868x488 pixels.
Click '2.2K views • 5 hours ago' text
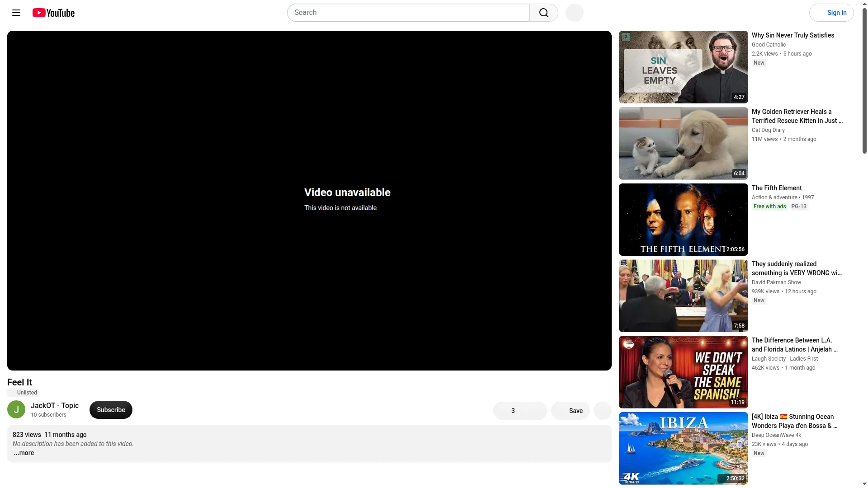[782, 54]
